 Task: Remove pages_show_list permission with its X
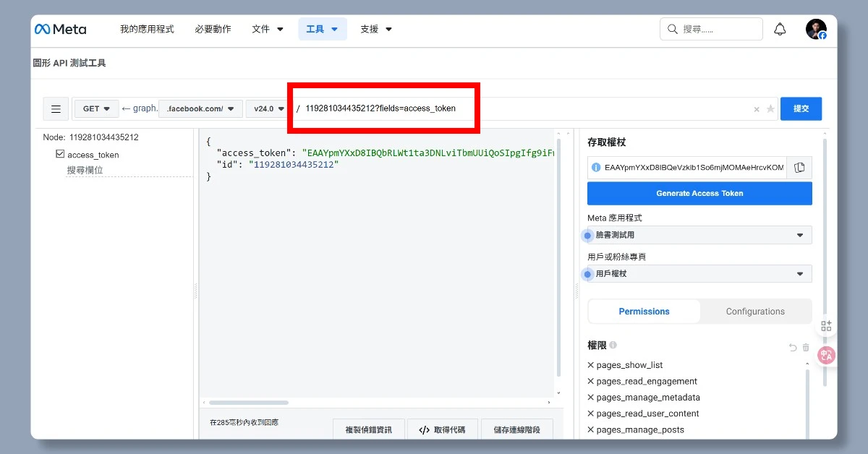(x=591, y=365)
